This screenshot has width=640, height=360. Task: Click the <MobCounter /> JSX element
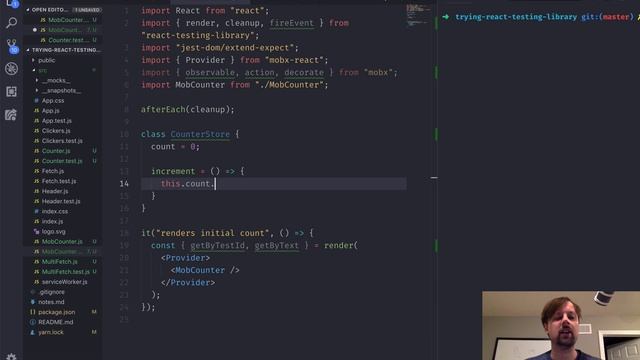click(x=205, y=270)
